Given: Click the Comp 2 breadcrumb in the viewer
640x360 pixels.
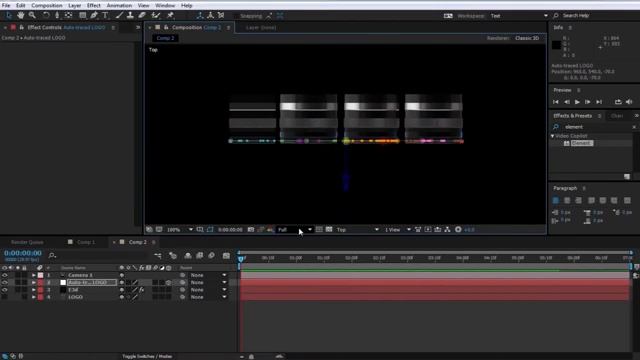Looking at the screenshot, I should [x=165, y=38].
